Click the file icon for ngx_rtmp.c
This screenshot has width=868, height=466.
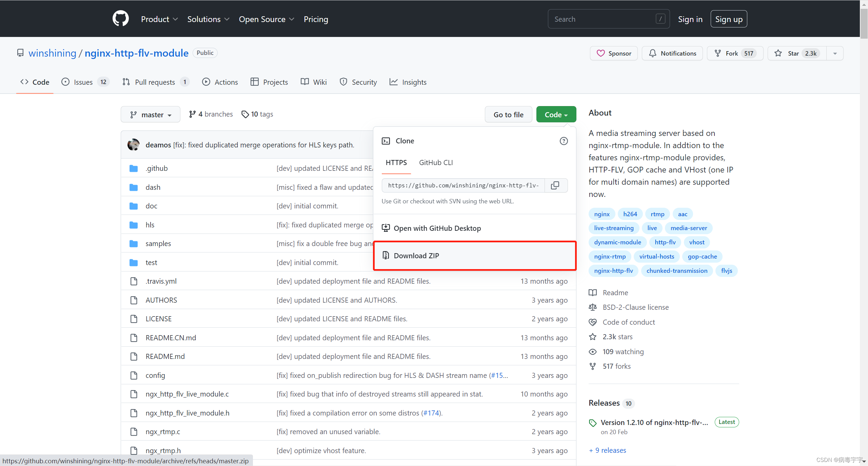[134, 432]
